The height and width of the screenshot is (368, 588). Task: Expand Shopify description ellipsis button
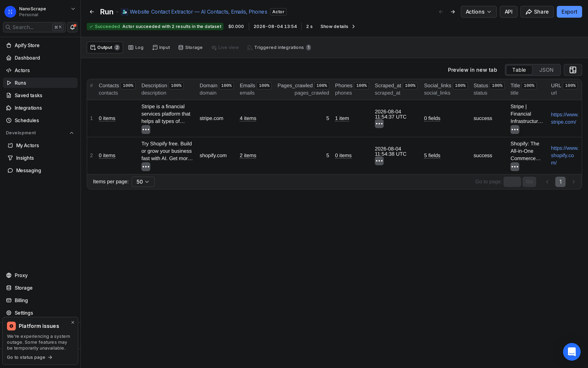(146, 167)
